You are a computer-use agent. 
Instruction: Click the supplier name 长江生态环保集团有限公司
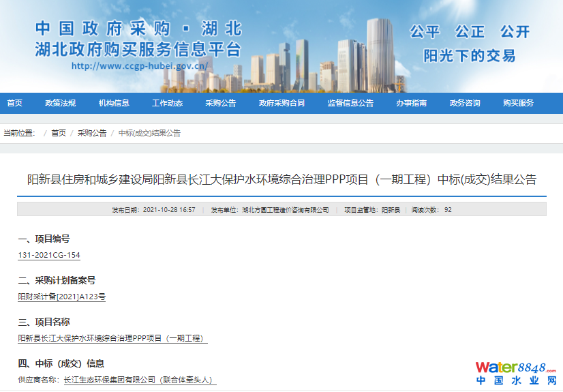point(110,380)
